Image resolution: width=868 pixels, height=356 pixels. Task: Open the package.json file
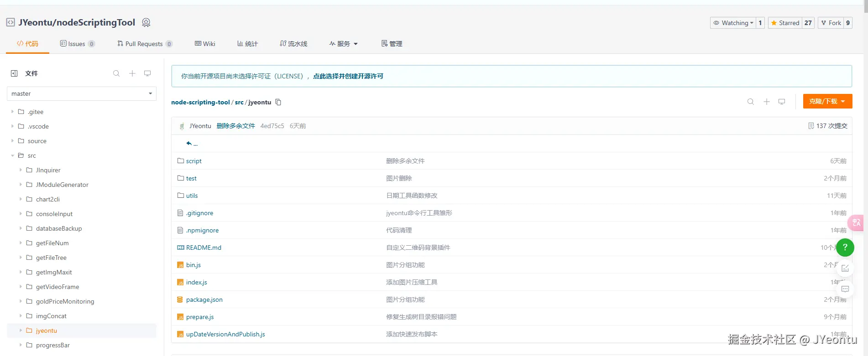[x=204, y=299]
